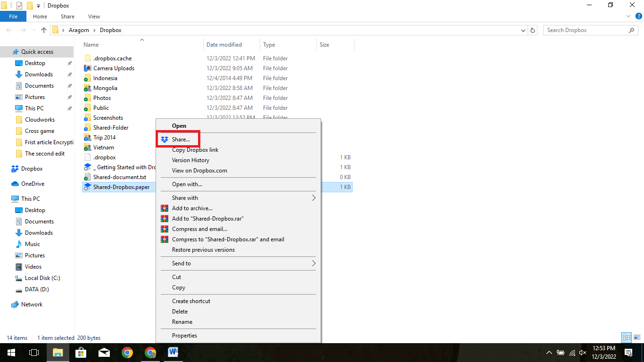This screenshot has width=644, height=362.
Task: Open the address bar history dropdown
Action: (x=523, y=30)
